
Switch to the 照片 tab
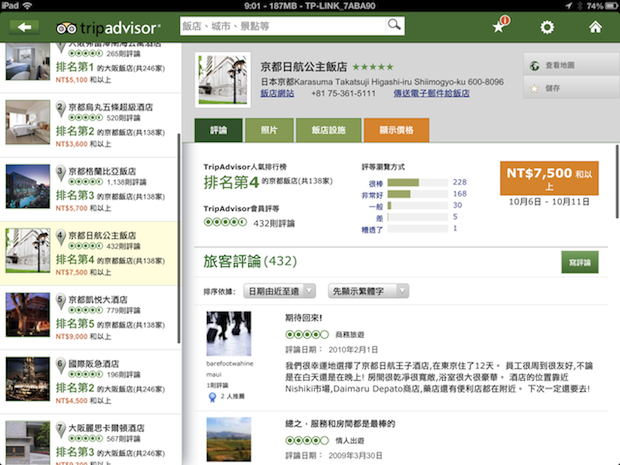point(269,130)
